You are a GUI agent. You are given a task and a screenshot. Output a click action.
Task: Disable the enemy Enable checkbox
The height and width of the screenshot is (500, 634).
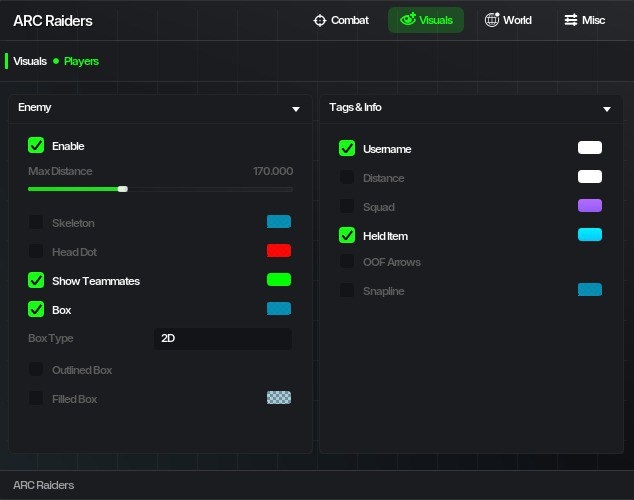tap(36, 146)
